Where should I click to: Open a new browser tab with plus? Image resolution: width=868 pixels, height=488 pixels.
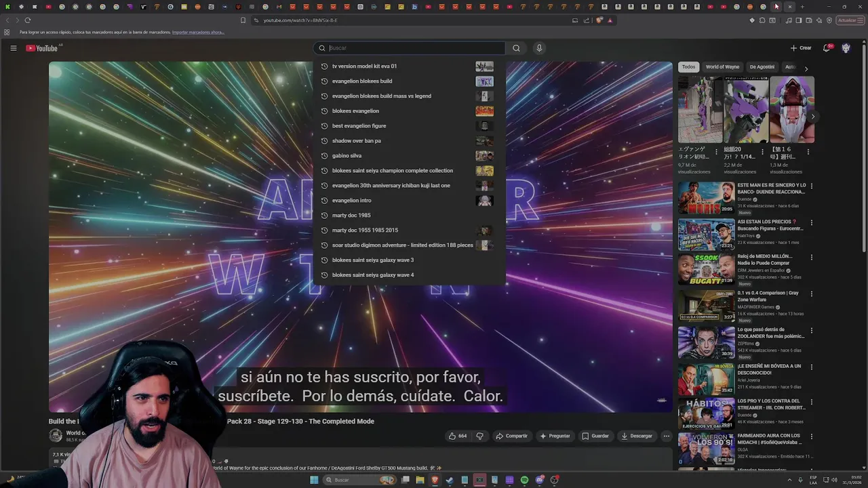[802, 7]
